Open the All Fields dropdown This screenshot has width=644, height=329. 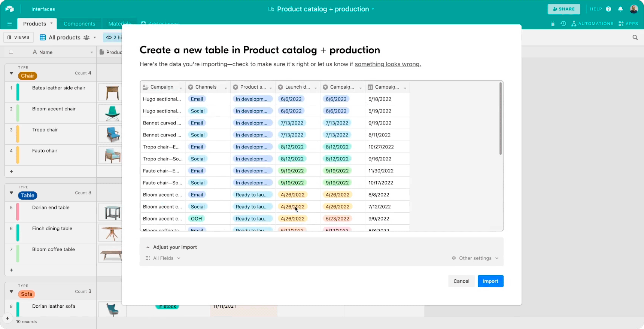pos(163,258)
